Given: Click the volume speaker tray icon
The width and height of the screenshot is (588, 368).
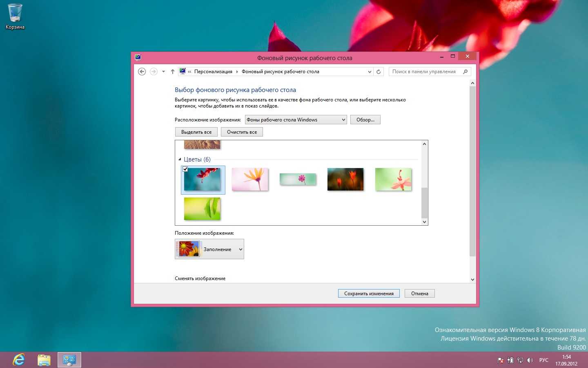Looking at the screenshot, I should coord(530,360).
